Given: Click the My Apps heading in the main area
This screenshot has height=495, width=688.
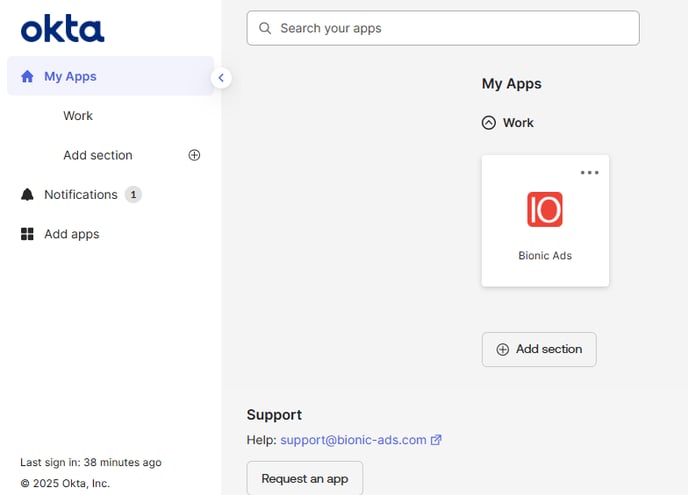Looking at the screenshot, I should pos(512,84).
